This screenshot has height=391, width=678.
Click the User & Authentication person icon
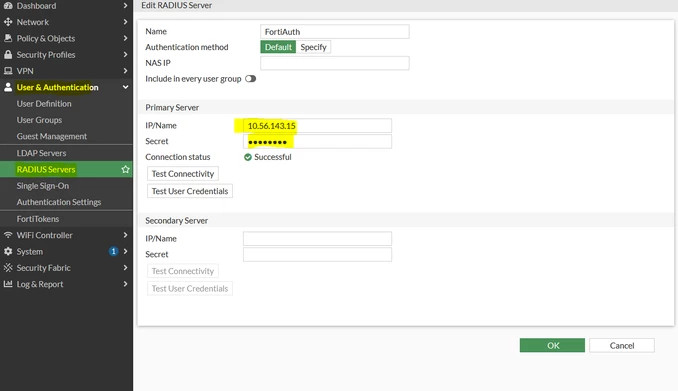(x=8, y=87)
